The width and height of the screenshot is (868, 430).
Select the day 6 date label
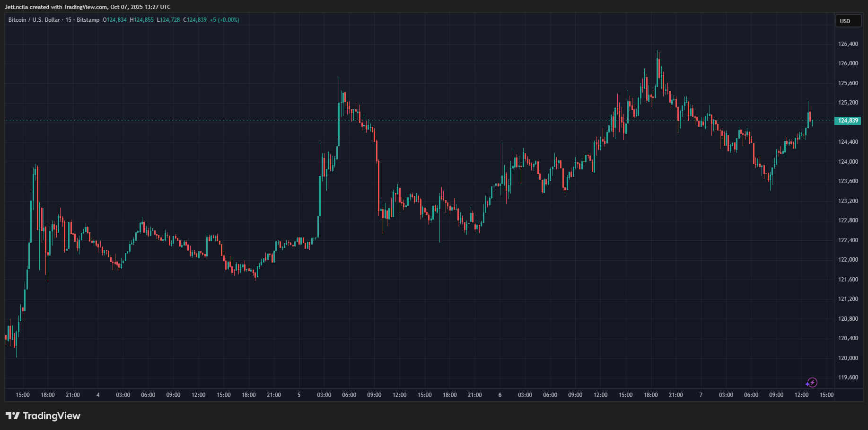point(500,395)
